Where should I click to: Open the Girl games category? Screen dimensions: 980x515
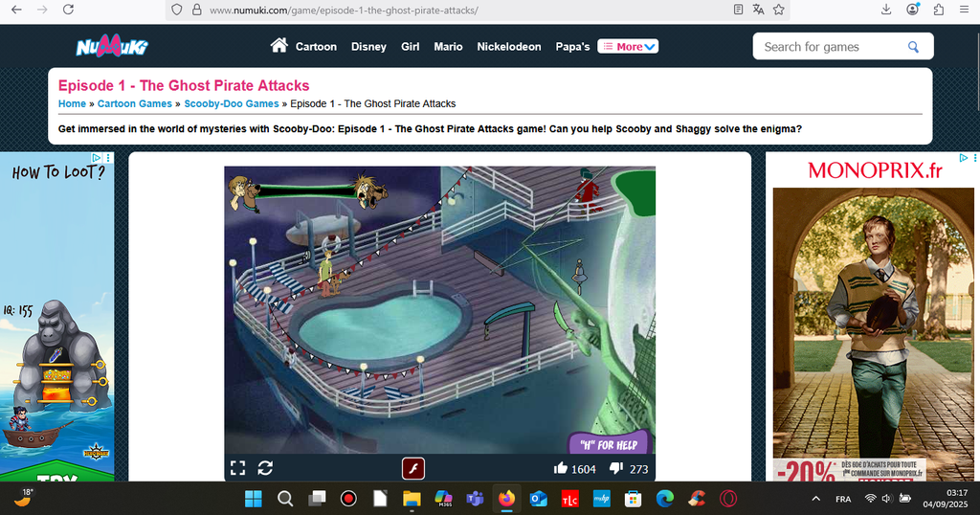pos(410,47)
